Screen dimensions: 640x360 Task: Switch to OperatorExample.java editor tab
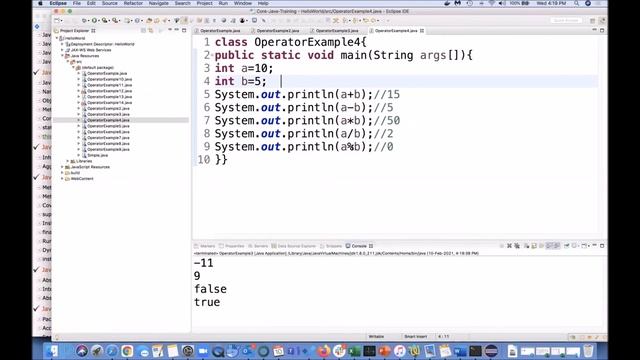tap(220, 31)
